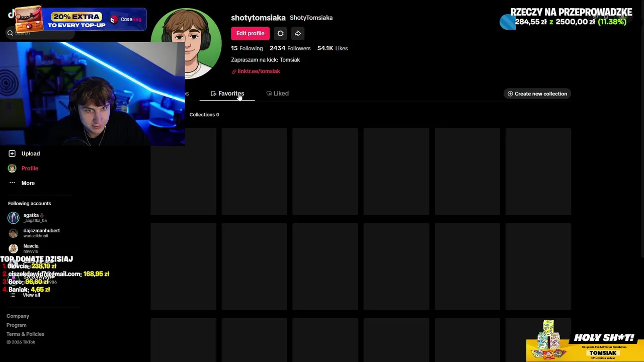Click the donation goal progress text
This screenshot has width=644, height=362.
pyautogui.click(x=571, y=22)
